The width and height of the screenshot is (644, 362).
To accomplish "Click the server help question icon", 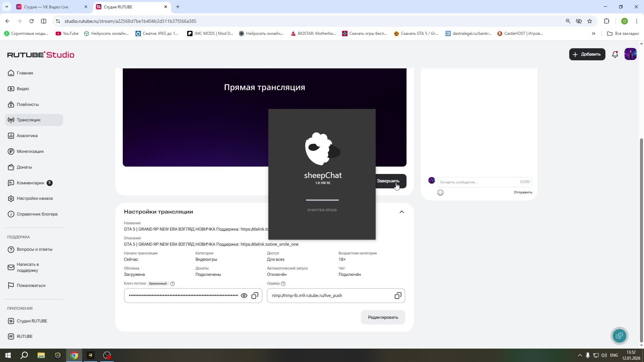I will coord(283,284).
